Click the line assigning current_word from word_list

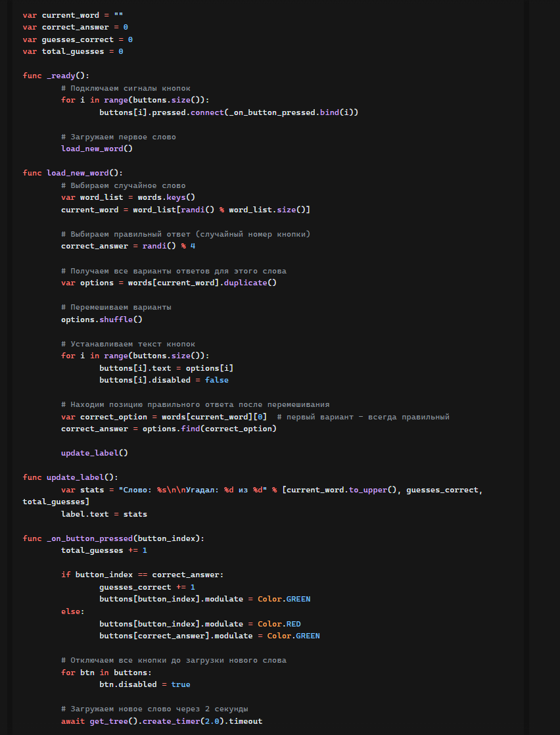click(x=185, y=210)
